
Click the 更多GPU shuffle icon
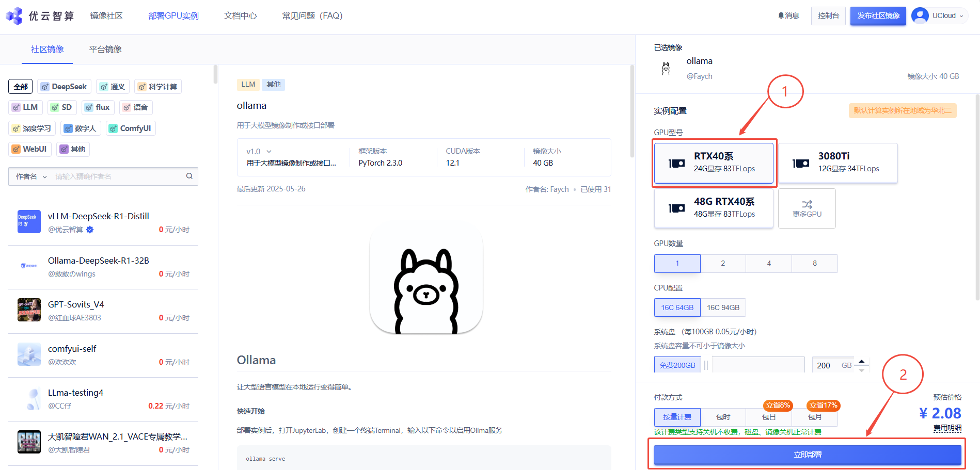[807, 204]
